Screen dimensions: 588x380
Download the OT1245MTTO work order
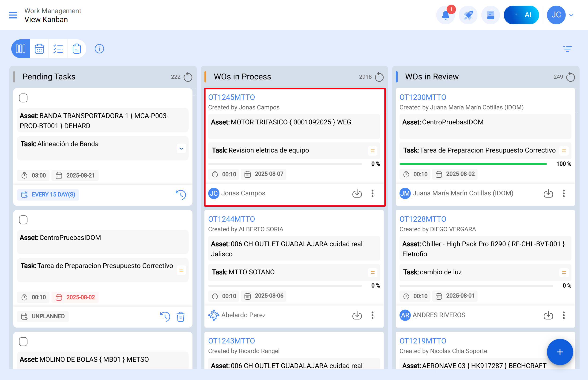click(357, 194)
